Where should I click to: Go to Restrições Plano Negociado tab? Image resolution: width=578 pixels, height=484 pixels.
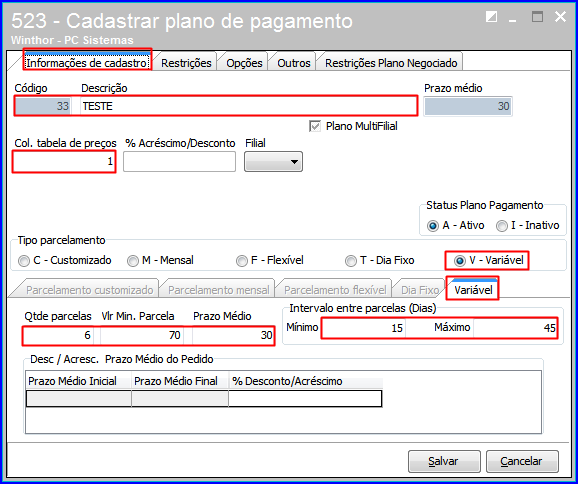pos(391,63)
